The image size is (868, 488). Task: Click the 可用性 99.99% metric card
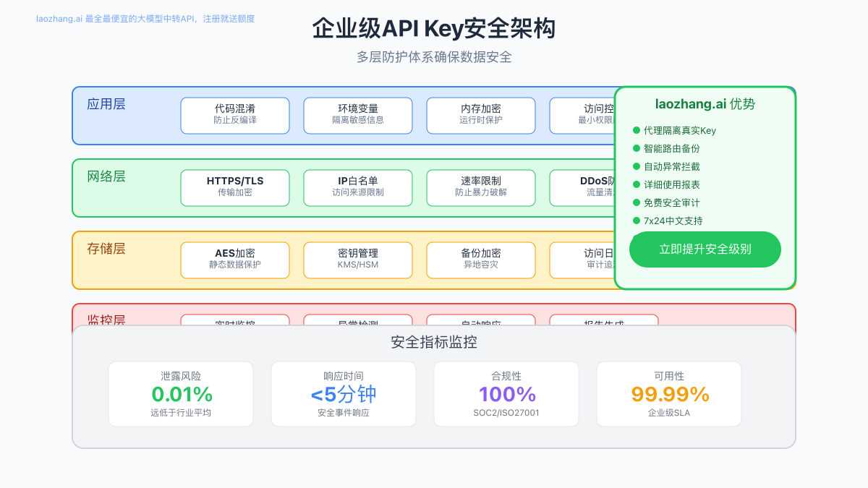pyautogui.click(x=669, y=394)
